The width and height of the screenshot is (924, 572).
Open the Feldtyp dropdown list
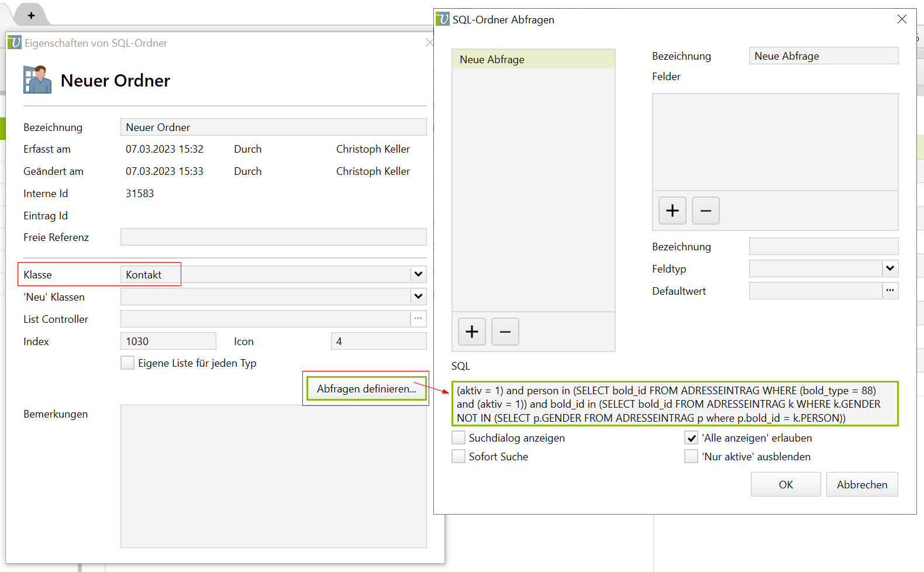tap(889, 268)
